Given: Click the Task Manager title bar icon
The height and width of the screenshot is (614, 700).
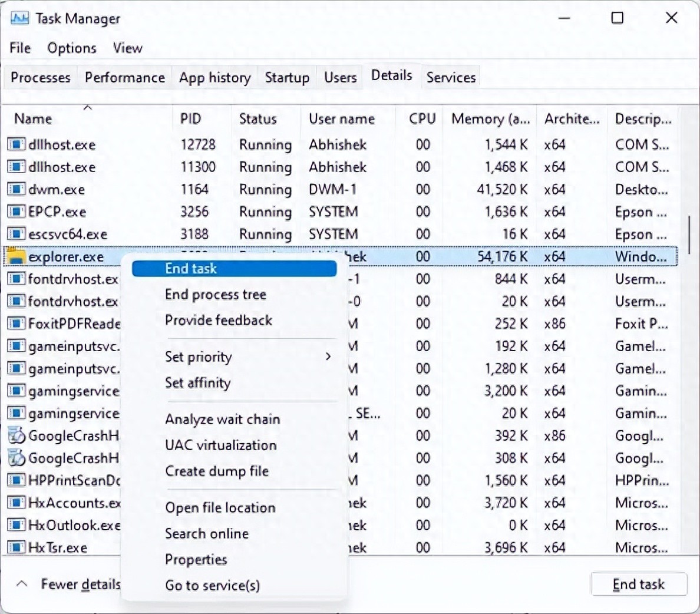Looking at the screenshot, I should click(x=19, y=18).
